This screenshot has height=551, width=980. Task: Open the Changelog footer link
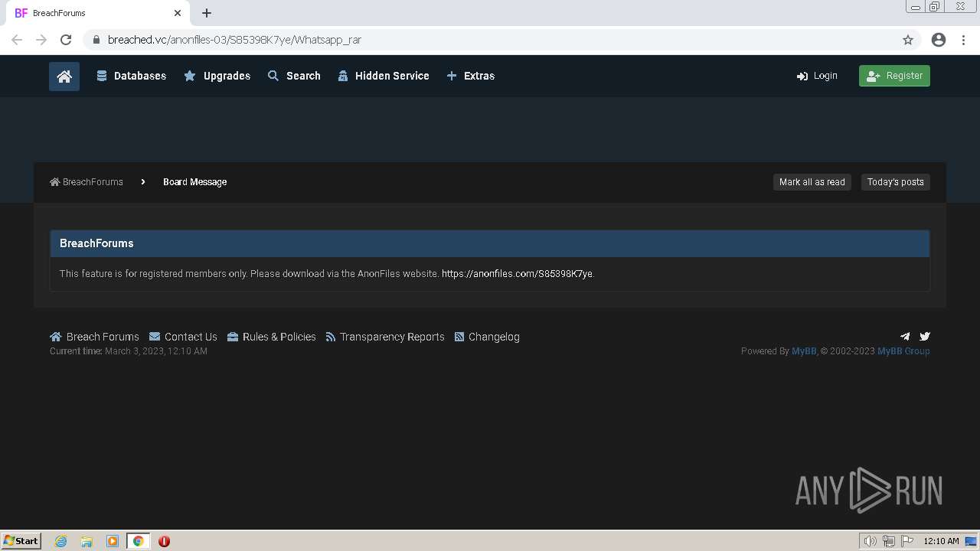(x=487, y=337)
